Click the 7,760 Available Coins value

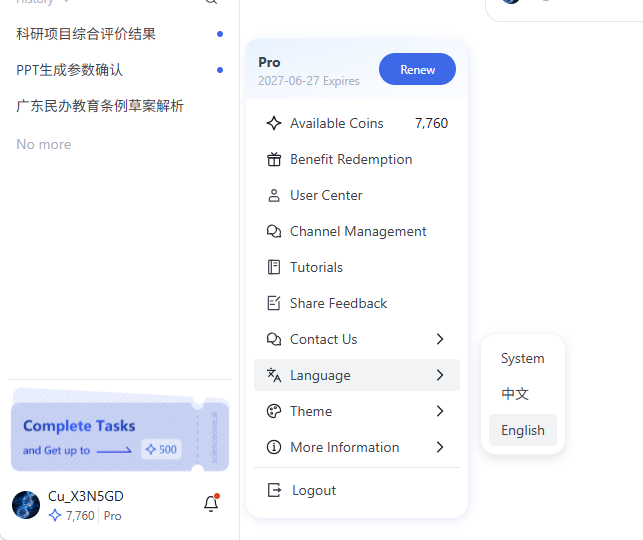(x=431, y=123)
